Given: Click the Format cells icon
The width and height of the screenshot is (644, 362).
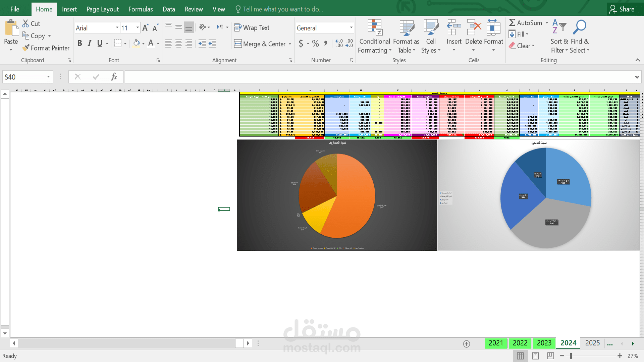Looking at the screenshot, I should point(493,27).
